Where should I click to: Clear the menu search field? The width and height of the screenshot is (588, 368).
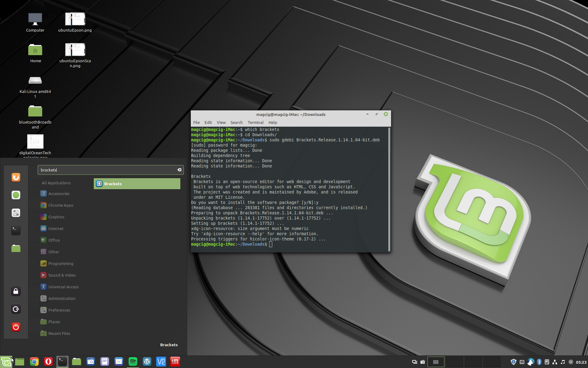coord(179,170)
